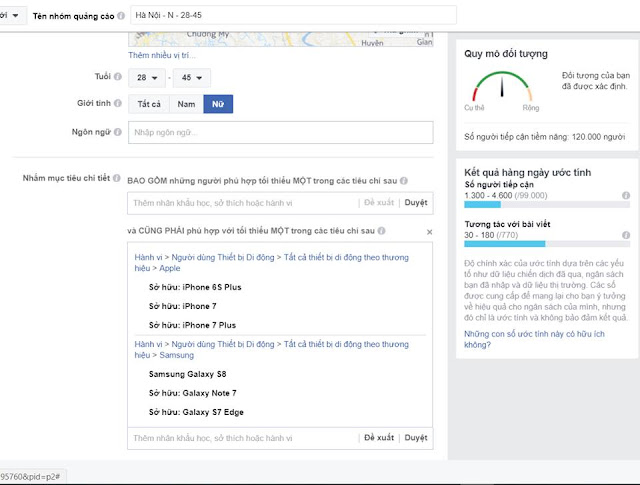Click Đề xuất in the bottom targeting box
640x485 pixels.
[379, 438]
